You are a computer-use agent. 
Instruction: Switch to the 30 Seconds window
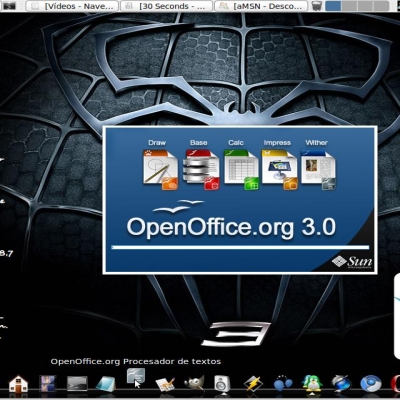166,6
